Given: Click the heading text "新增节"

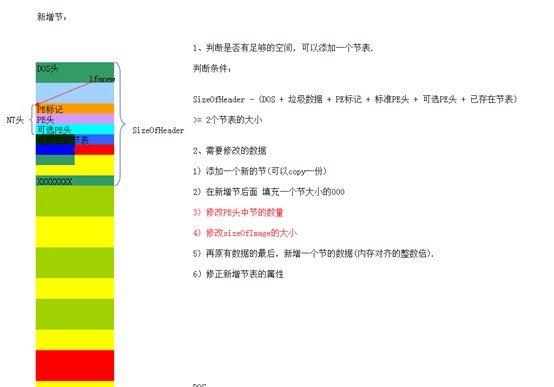Looking at the screenshot, I should click(x=52, y=17).
